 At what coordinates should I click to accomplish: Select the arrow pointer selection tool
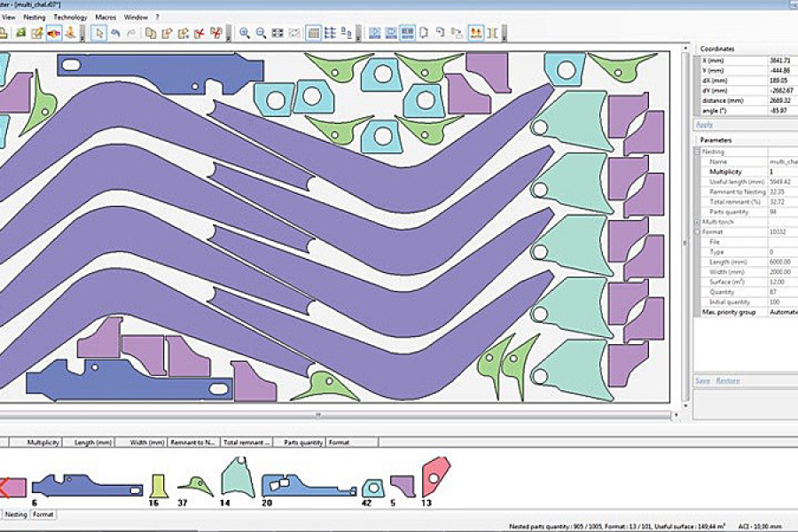[98, 33]
